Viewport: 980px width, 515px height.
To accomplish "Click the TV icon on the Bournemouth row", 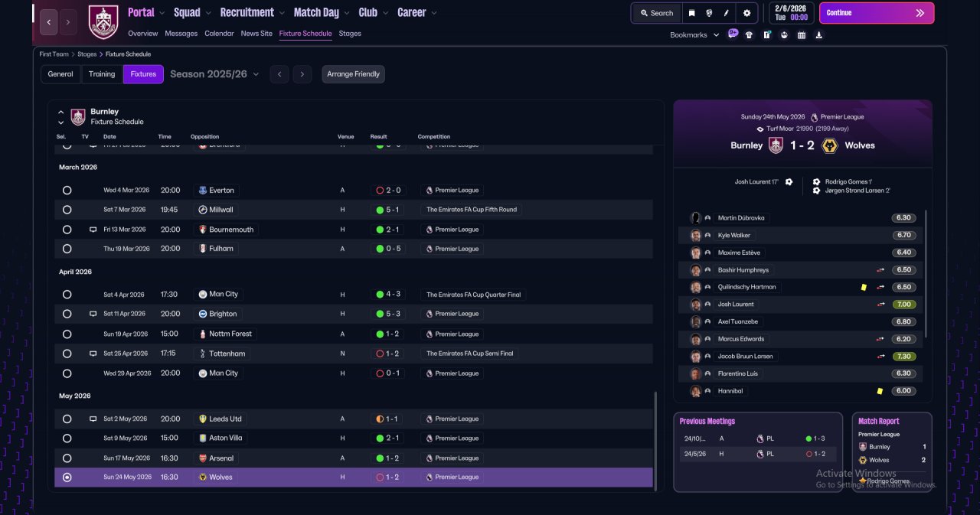I will click(93, 230).
